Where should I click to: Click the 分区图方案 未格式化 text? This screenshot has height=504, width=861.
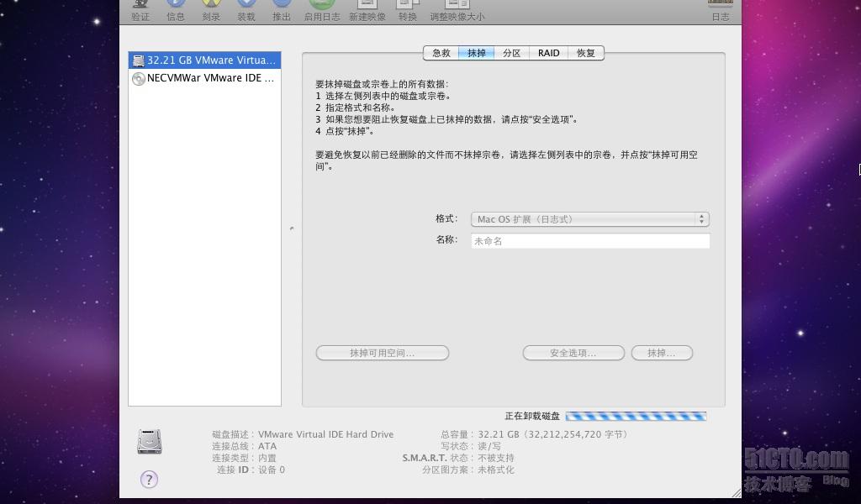point(468,470)
